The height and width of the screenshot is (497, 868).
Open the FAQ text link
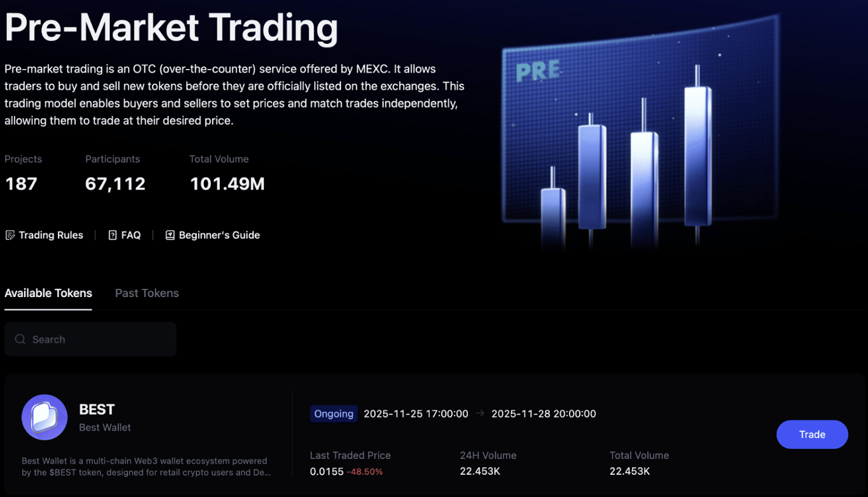click(131, 235)
